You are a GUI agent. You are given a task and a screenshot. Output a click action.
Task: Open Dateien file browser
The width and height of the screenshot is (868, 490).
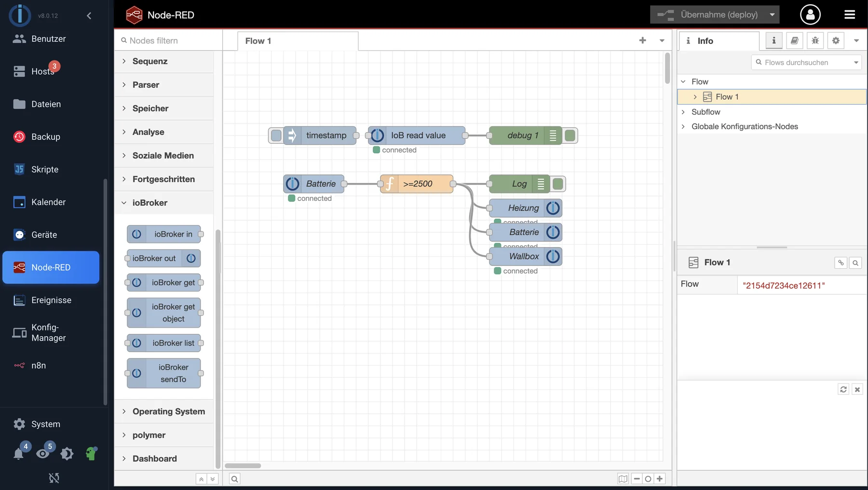point(51,104)
